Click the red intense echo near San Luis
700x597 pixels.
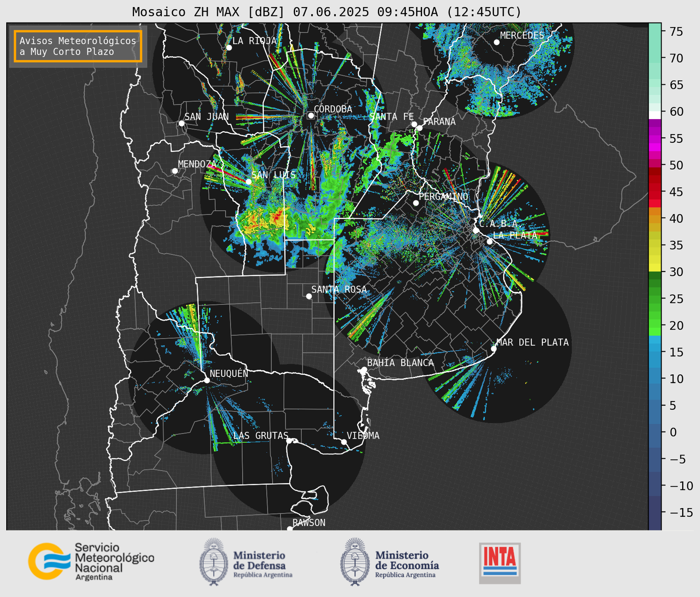pos(277,217)
